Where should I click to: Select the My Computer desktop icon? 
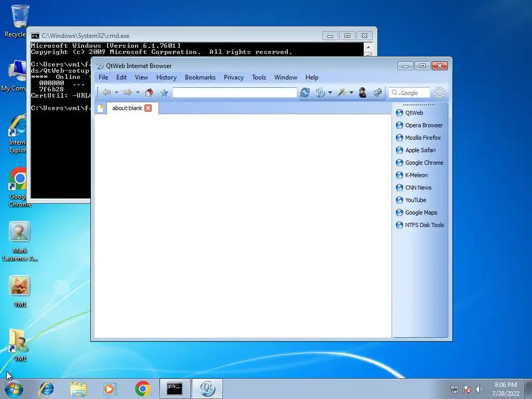(x=14, y=76)
